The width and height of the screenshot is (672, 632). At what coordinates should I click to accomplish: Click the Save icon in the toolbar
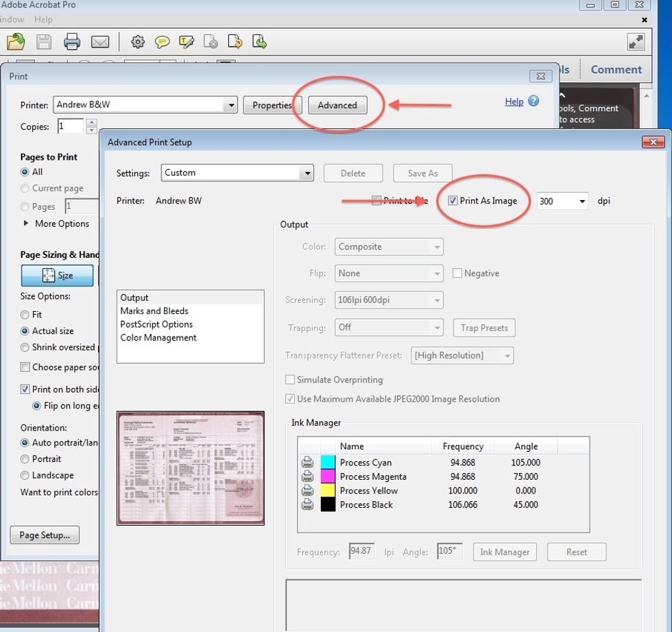43,42
